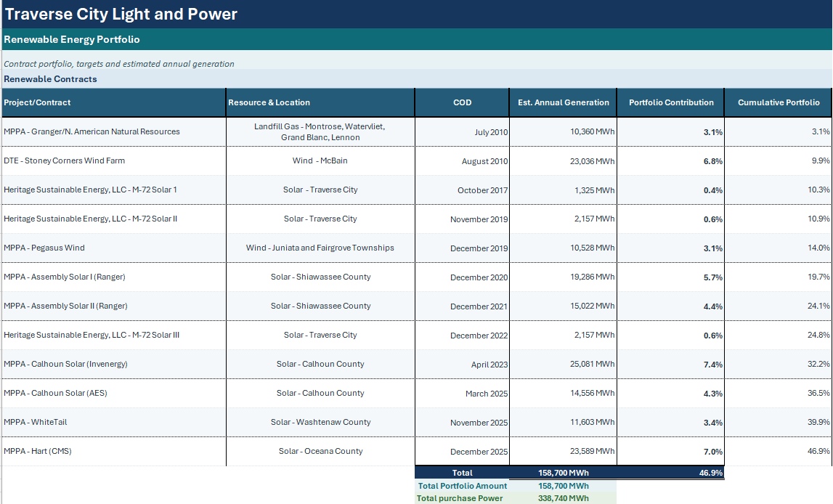Click the 'Landfill Gas - Montrose, Watervliet' location cell
This screenshot has width=833, height=504.
tap(320, 131)
